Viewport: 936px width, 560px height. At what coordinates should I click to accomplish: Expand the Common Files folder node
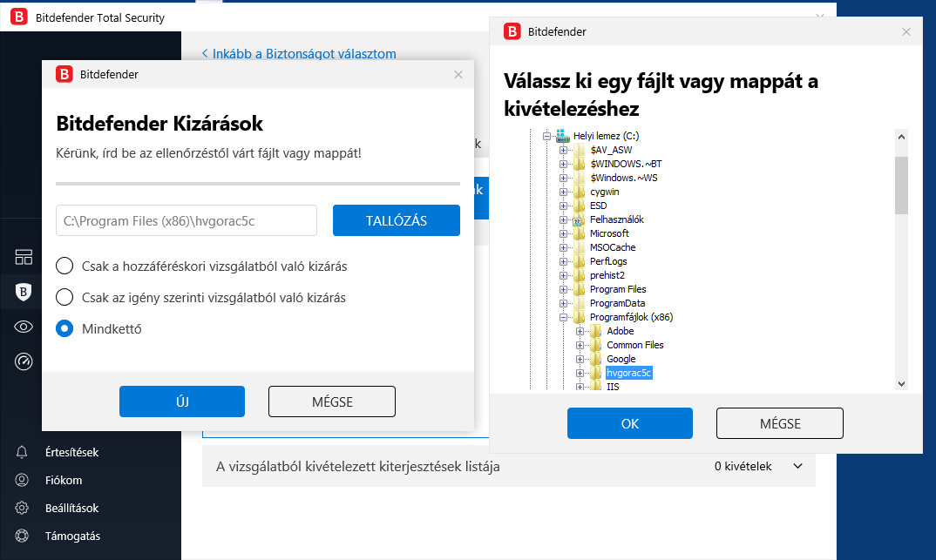coord(580,345)
